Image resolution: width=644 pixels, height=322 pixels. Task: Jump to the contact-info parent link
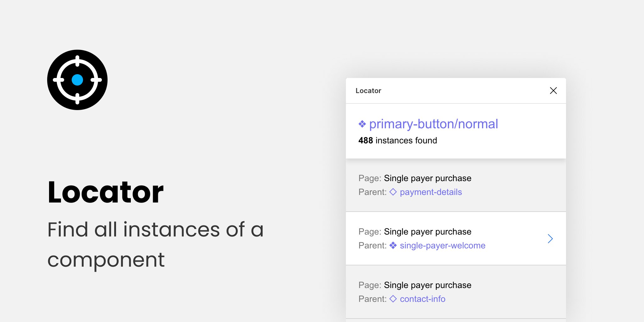pos(422,299)
